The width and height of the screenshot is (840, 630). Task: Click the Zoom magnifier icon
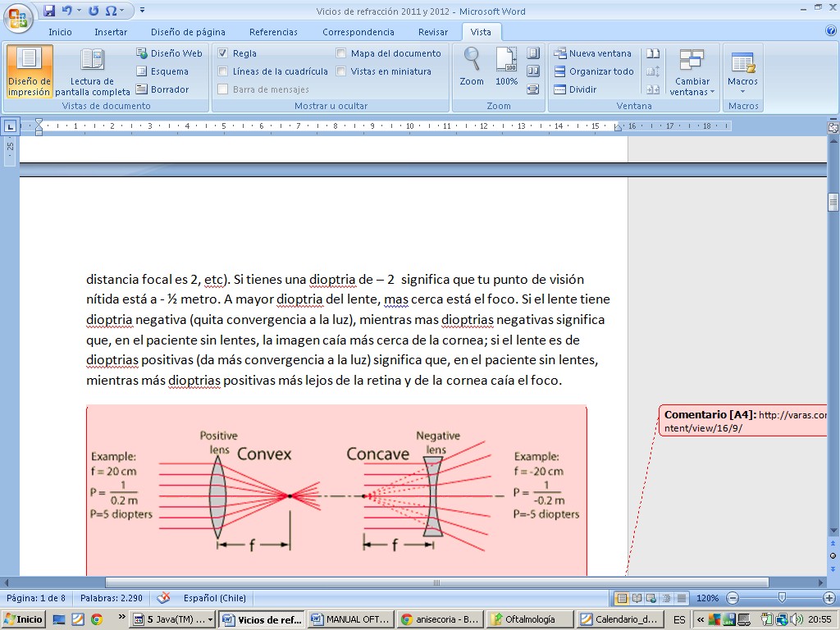click(x=472, y=59)
